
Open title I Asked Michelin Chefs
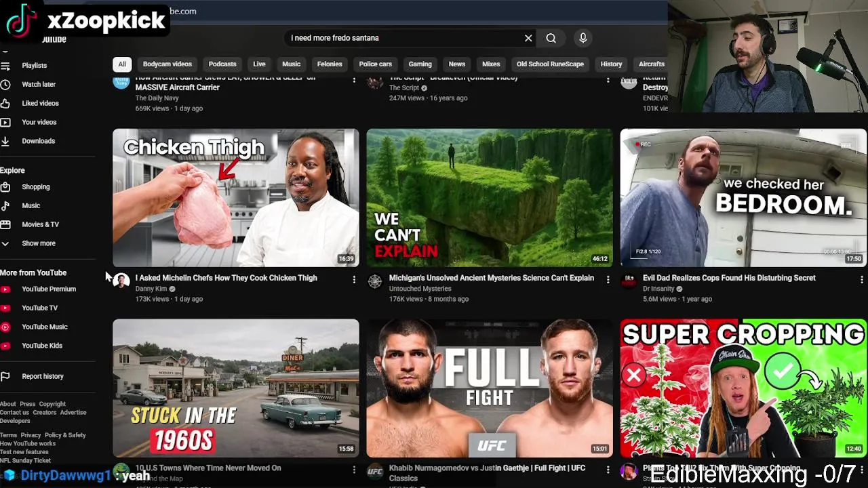(226, 278)
